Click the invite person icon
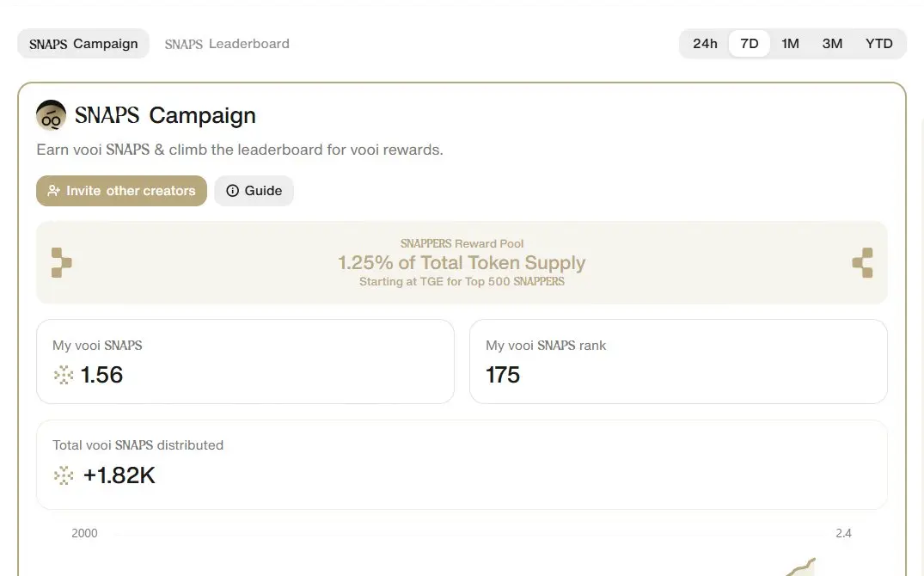The width and height of the screenshot is (924, 576). [x=53, y=191]
